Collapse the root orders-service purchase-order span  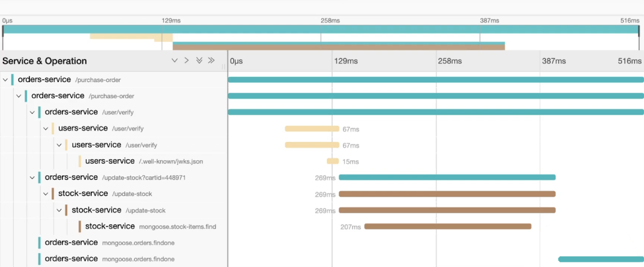pos(5,80)
